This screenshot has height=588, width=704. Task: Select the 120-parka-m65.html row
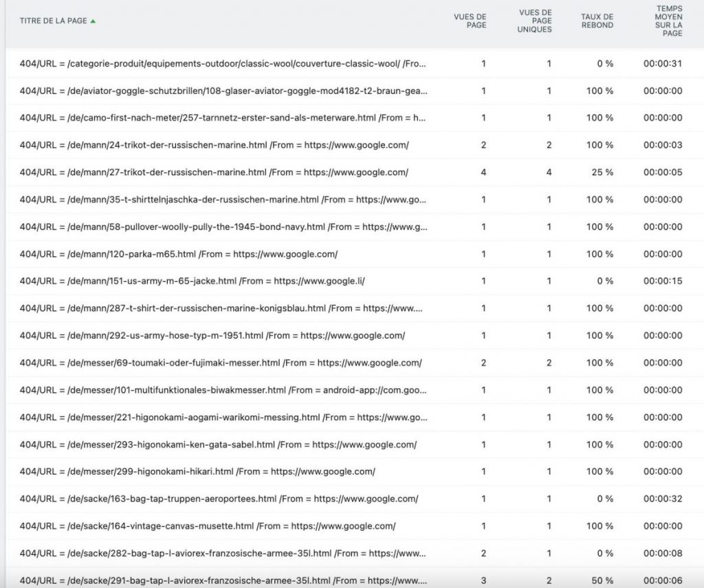point(178,254)
